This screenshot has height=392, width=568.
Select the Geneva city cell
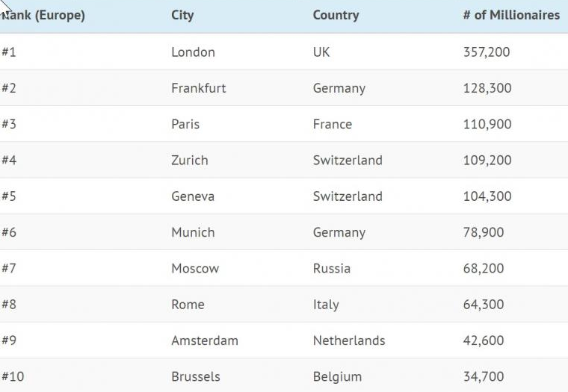coord(192,196)
